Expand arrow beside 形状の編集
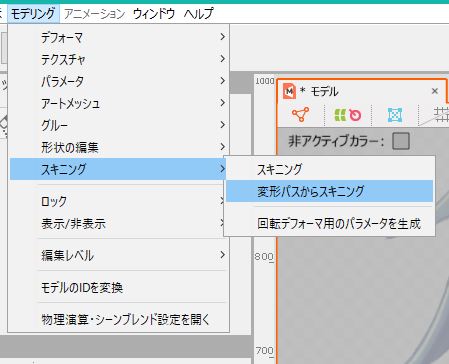 (x=223, y=147)
